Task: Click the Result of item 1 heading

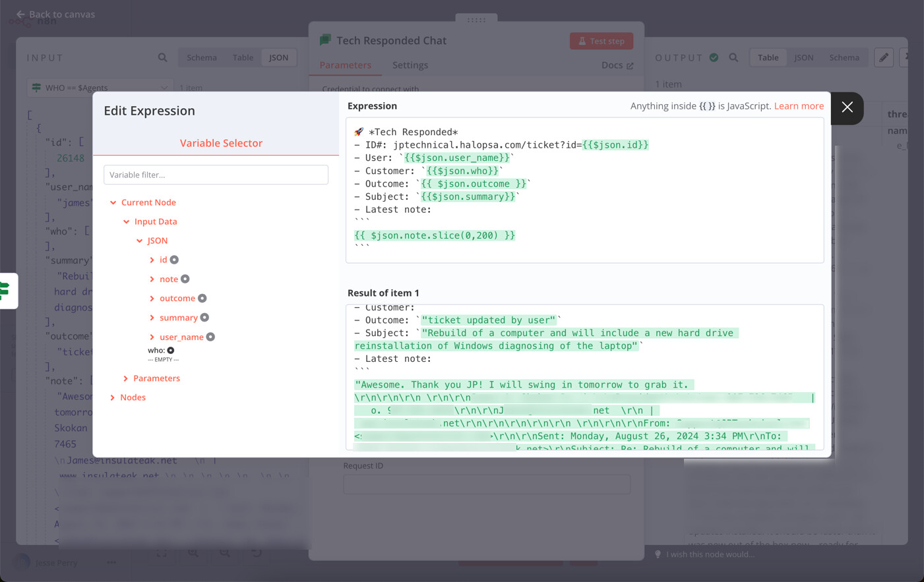Action: point(383,293)
